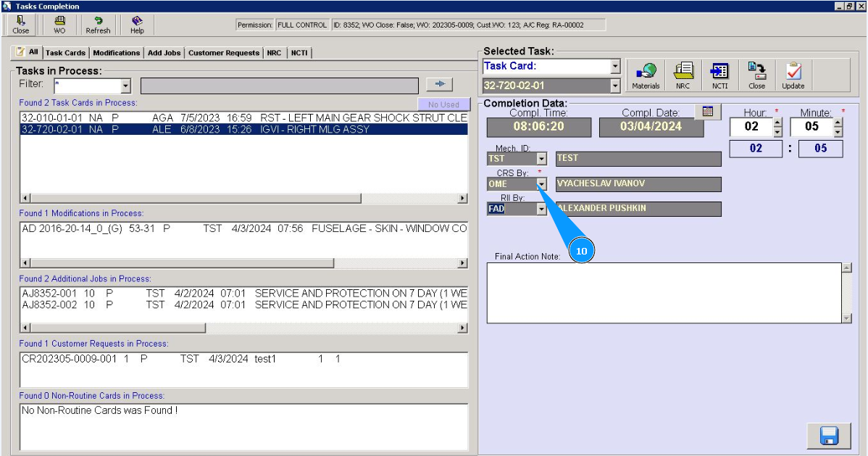Switch to the All tab

click(28, 52)
